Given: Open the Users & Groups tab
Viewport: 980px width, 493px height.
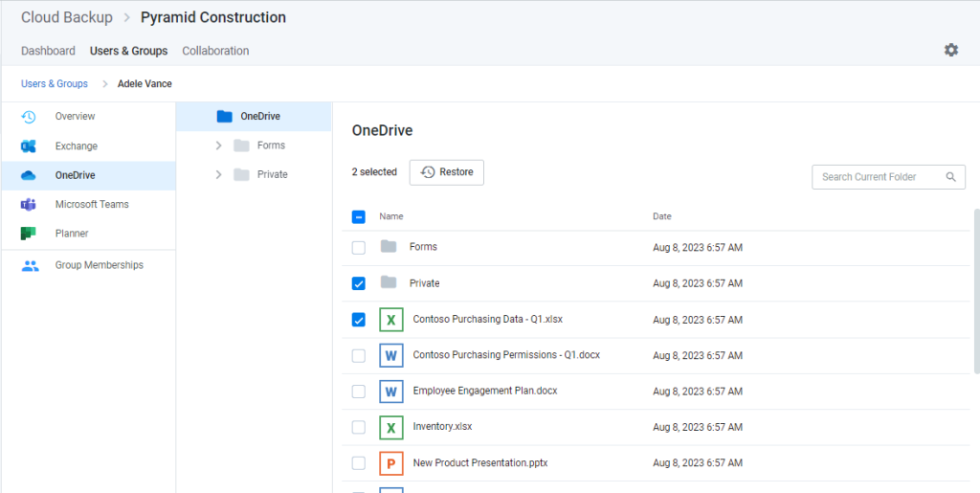Looking at the screenshot, I should point(129,51).
